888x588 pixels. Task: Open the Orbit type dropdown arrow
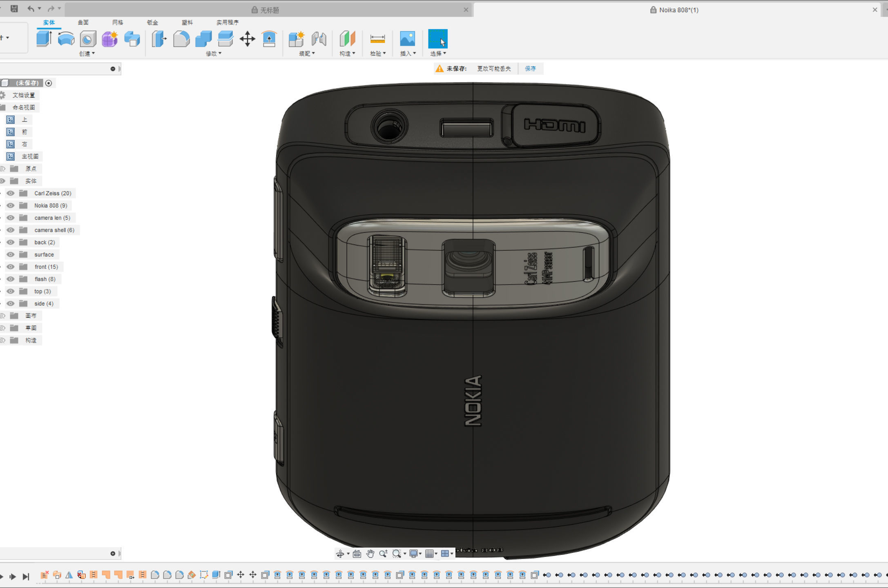(x=348, y=554)
